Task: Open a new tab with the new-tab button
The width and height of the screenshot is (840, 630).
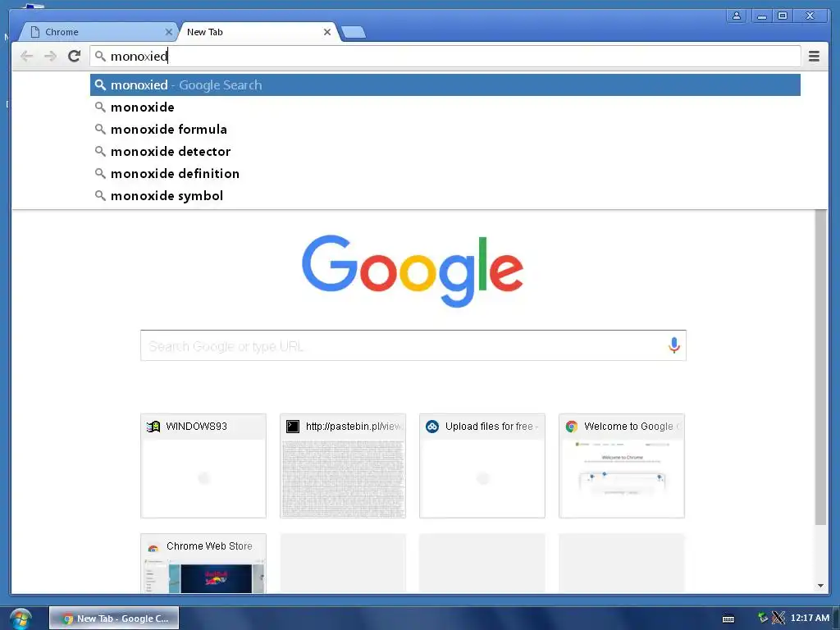Action: (354, 33)
